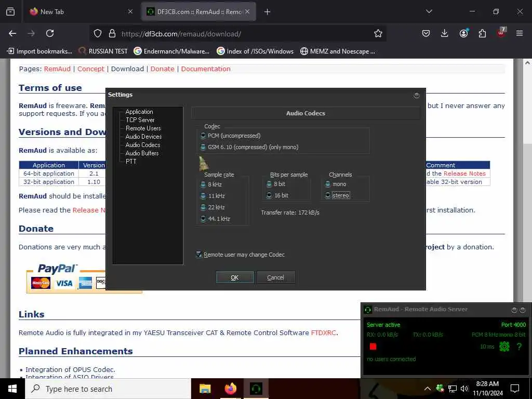This screenshot has width=532, height=399.
Task: Open the Firefox account icon
Action: (463, 33)
